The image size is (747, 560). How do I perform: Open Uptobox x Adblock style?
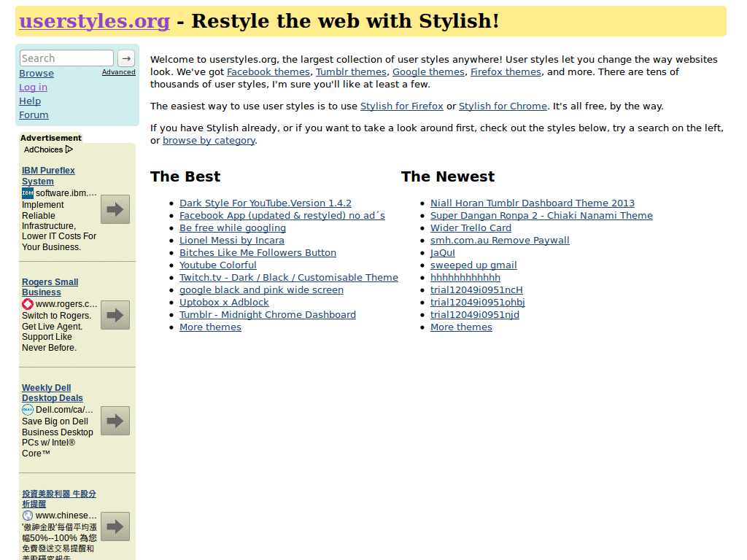(224, 303)
